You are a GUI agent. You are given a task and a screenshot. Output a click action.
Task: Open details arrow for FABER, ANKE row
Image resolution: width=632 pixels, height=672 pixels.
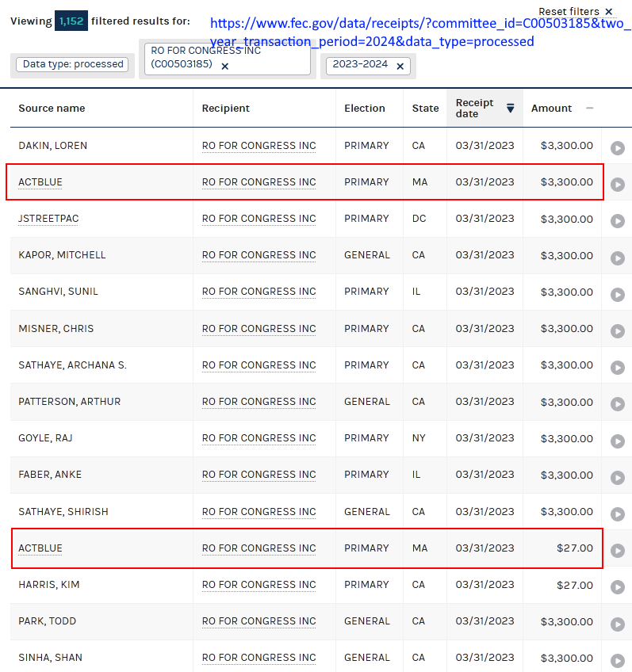pyautogui.click(x=618, y=477)
